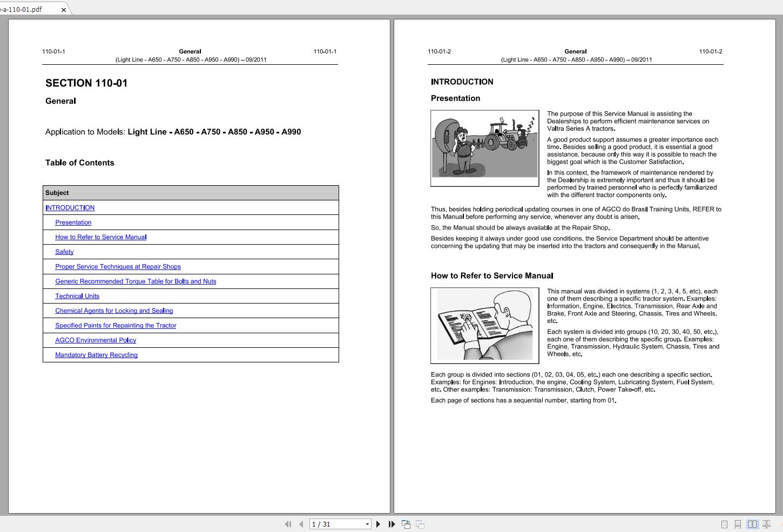783x532 pixels.
Task: Click the Subject table header
Action: pyautogui.click(x=191, y=193)
